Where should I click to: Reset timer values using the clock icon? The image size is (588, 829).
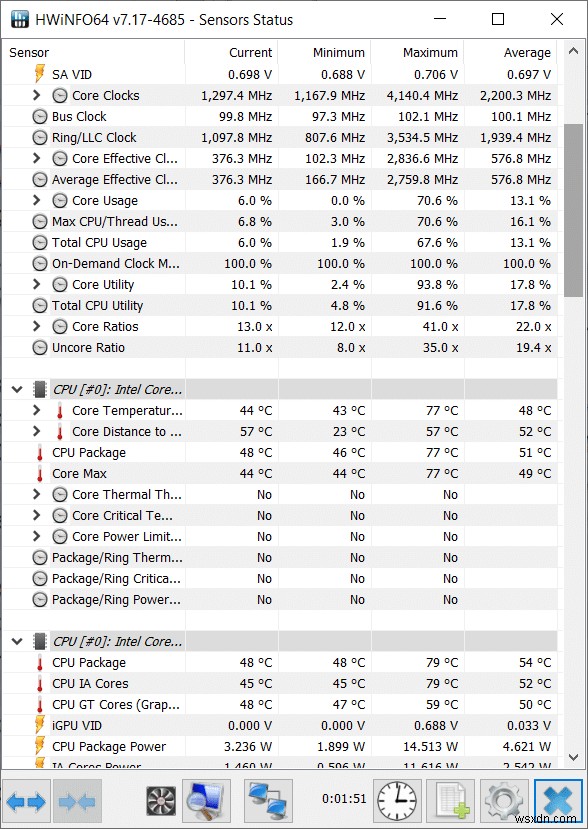click(x=397, y=801)
